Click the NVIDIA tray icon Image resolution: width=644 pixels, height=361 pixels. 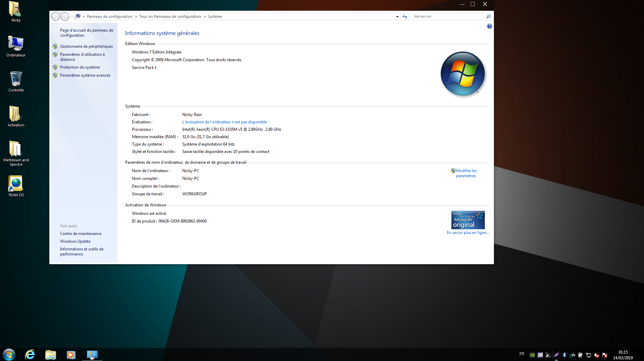click(532, 355)
